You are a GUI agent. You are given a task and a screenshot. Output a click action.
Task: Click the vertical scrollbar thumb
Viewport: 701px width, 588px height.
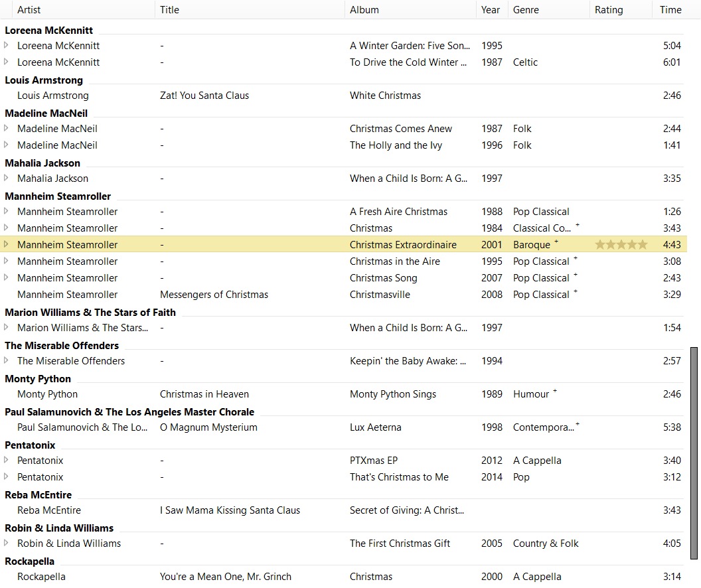pos(694,453)
